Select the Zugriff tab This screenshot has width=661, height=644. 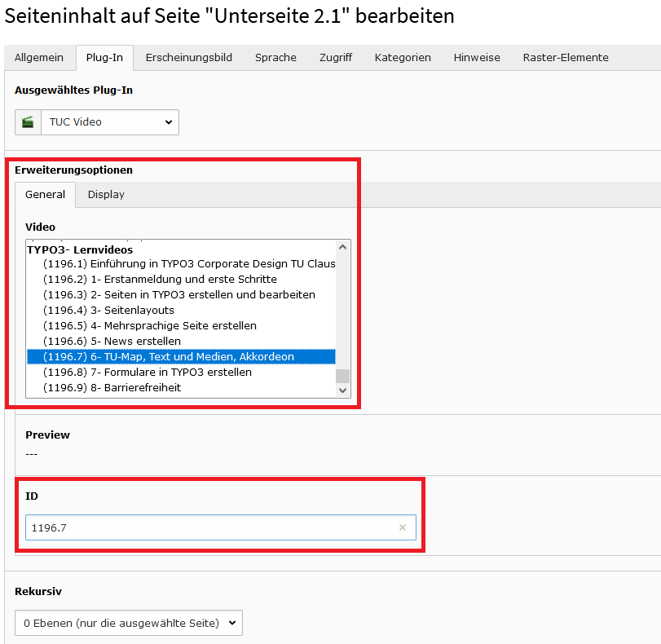tap(336, 57)
